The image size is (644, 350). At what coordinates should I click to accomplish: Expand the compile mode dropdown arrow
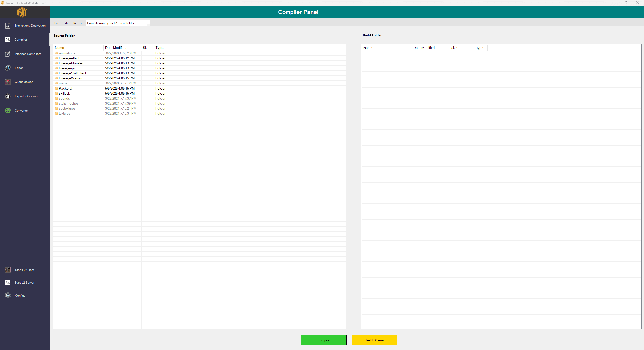click(149, 23)
